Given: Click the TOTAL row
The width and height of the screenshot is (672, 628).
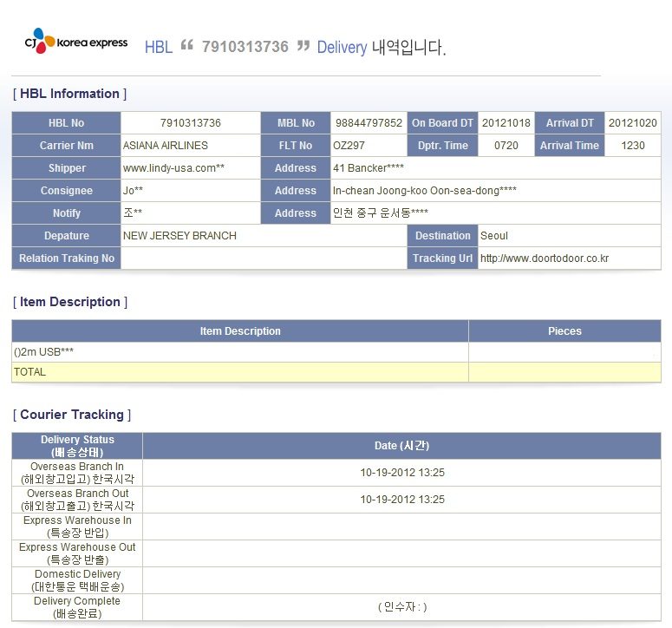Looking at the screenshot, I should click(336, 372).
